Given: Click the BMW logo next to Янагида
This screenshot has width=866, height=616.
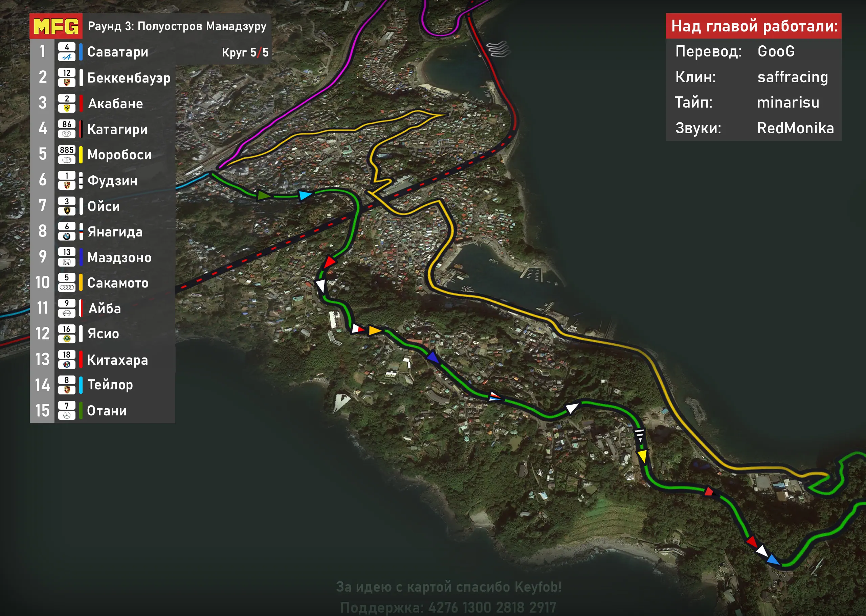Looking at the screenshot, I should coord(67,236).
